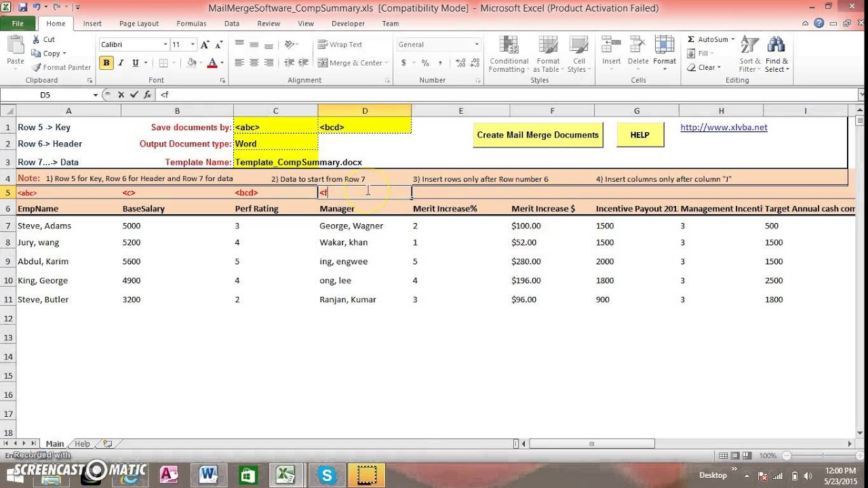Switch to Page Layout view in status bar
Image resolution: width=868 pixels, height=488 pixels.
click(735, 456)
